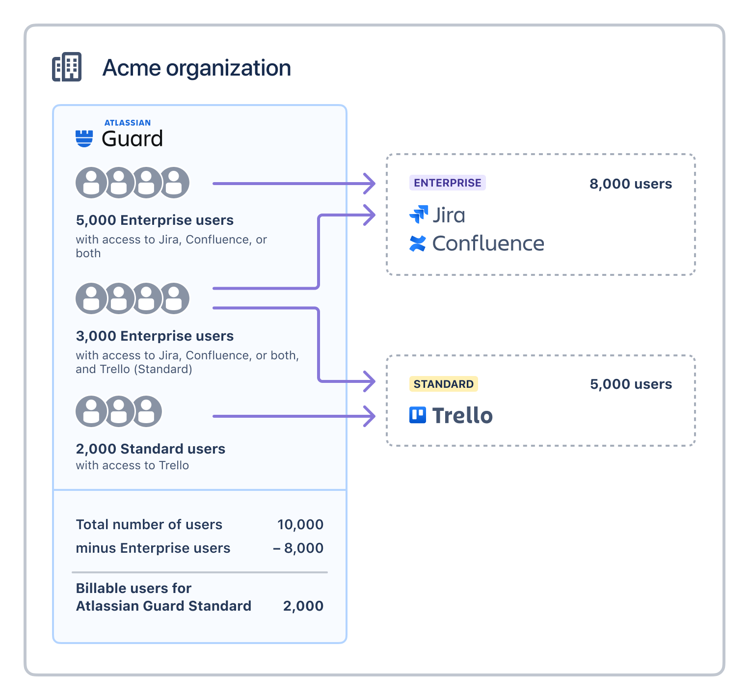This screenshot has height=700, width=749.
Task: Click the Atlassian Guard shield logo
Action: [84, 138]
